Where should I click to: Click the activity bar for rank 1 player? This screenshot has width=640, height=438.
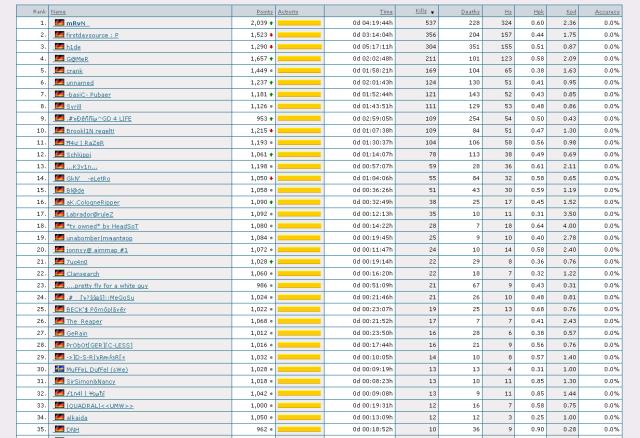pyautogui.click(x=299, y=22)
